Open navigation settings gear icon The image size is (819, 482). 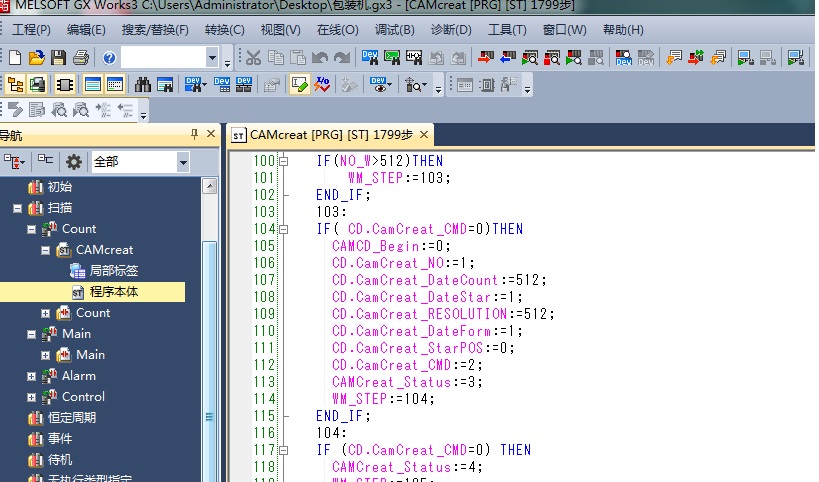73,162
